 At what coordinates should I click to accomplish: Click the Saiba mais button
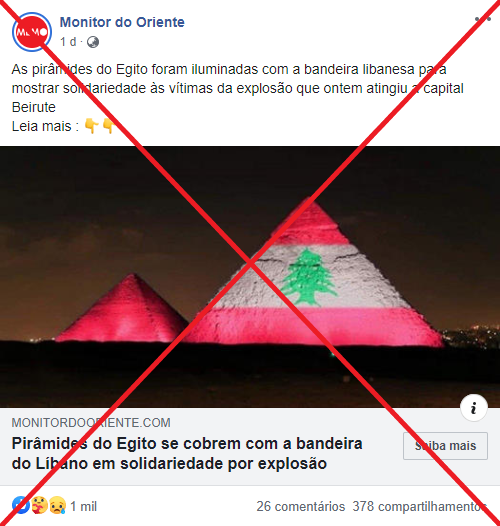(445, 446)
